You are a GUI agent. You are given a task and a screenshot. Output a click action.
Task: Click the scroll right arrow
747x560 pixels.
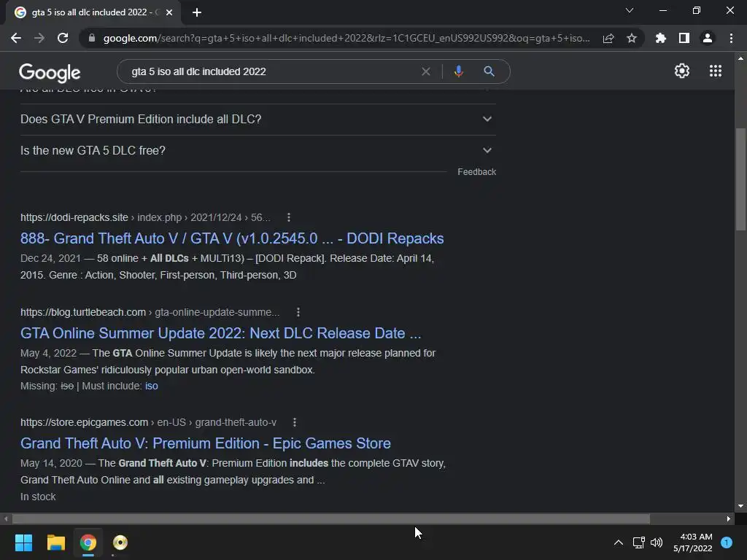729,518
